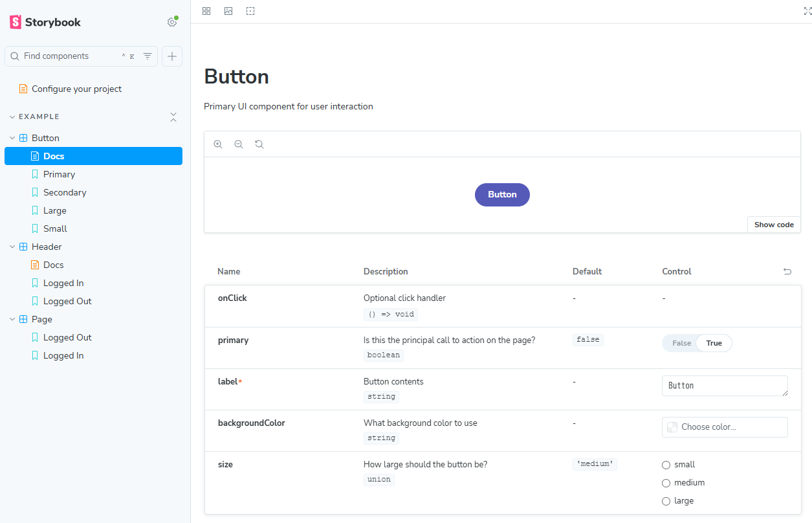Click the grid view toolbar icon

[x=206, y=11]
